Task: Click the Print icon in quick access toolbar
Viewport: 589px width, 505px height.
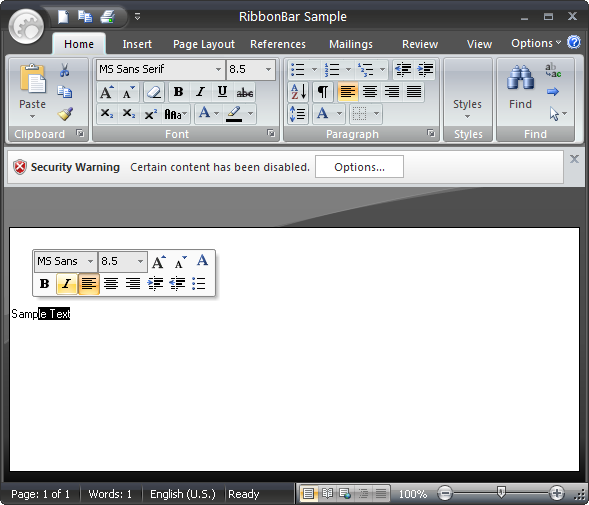Action: click(x=107, y=17)
